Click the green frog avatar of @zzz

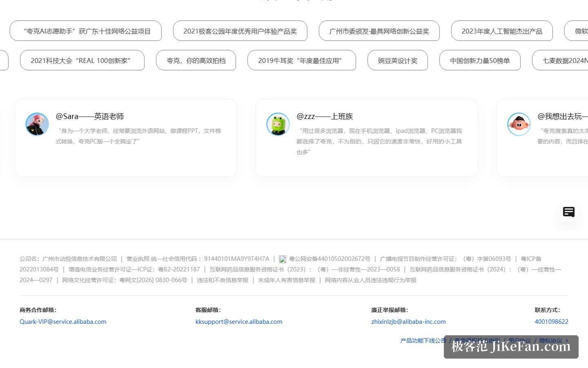tap(278, 124)
